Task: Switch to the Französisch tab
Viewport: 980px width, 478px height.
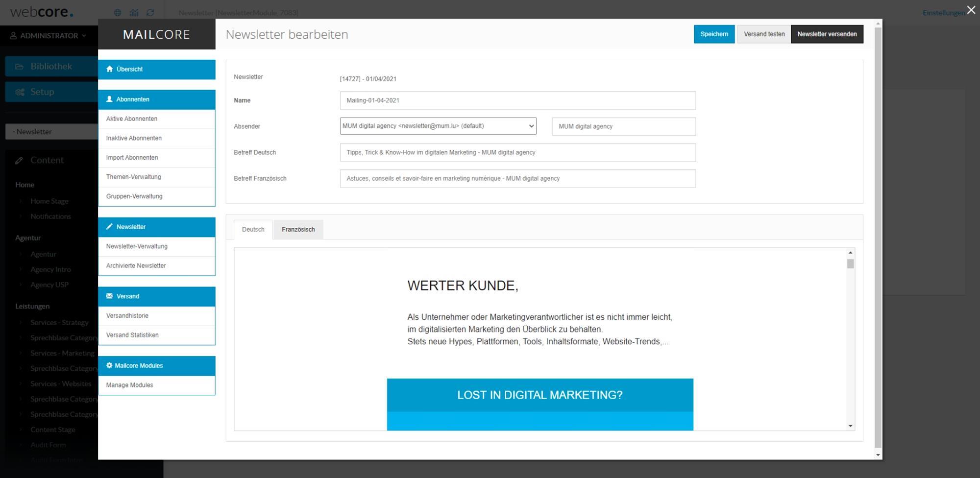Action: pos(298,229)
